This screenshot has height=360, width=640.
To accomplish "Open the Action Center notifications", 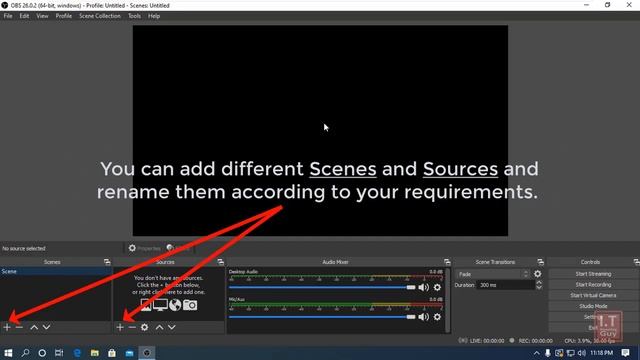I will pyautogui.click(x=626, y=353).
